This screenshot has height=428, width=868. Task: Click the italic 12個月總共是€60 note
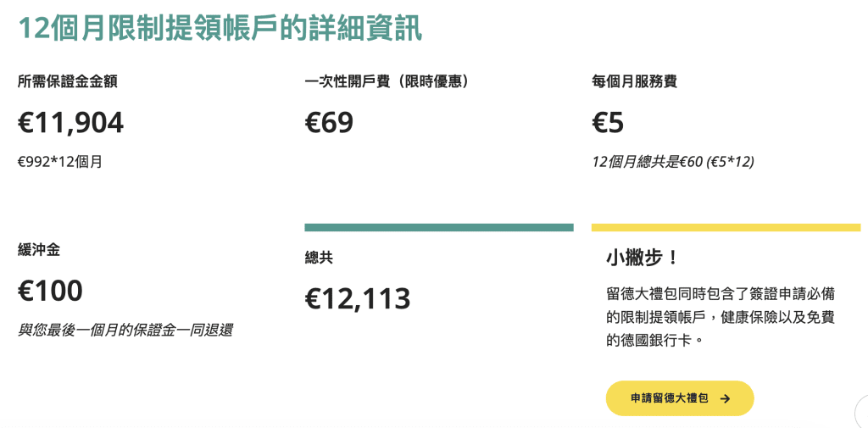(673, 161)
